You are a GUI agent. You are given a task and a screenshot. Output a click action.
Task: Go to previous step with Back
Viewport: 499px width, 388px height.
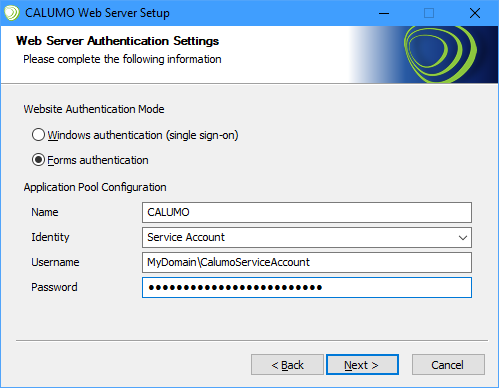click(x=287, y=365)
